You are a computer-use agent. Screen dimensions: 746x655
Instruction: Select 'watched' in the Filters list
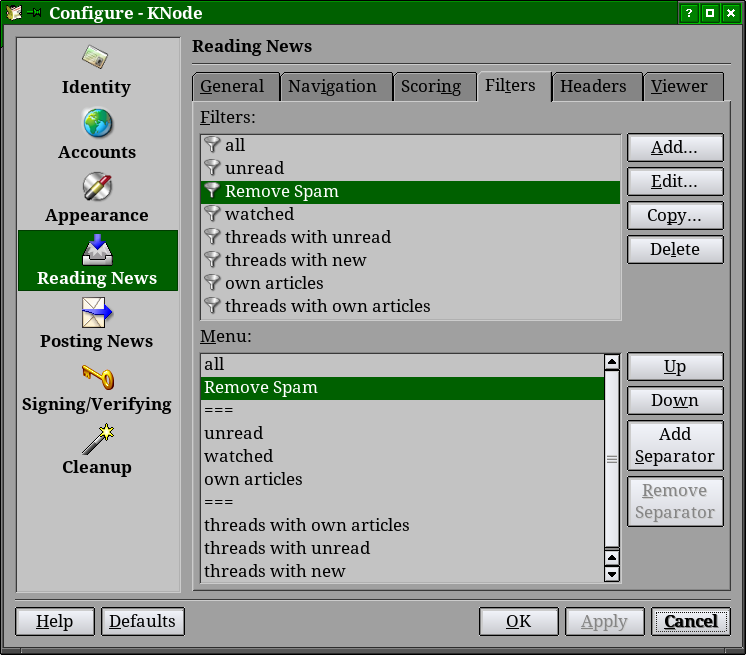[411, 214]
